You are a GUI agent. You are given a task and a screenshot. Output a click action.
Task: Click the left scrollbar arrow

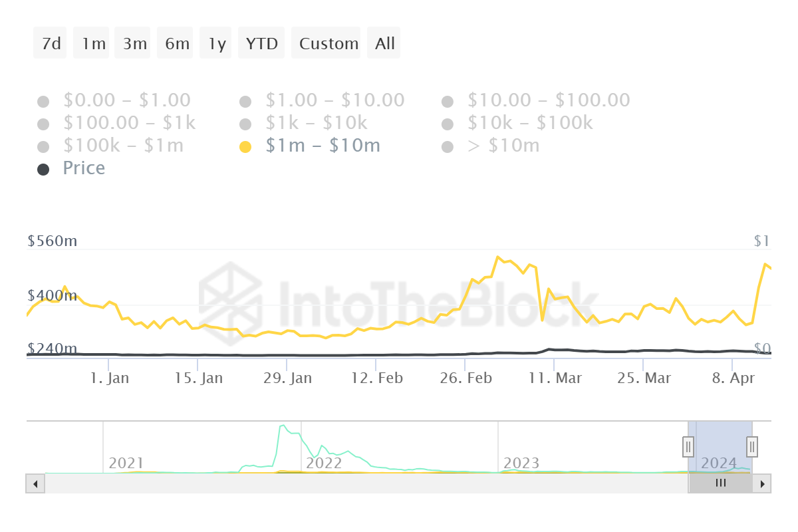[34, 483]
